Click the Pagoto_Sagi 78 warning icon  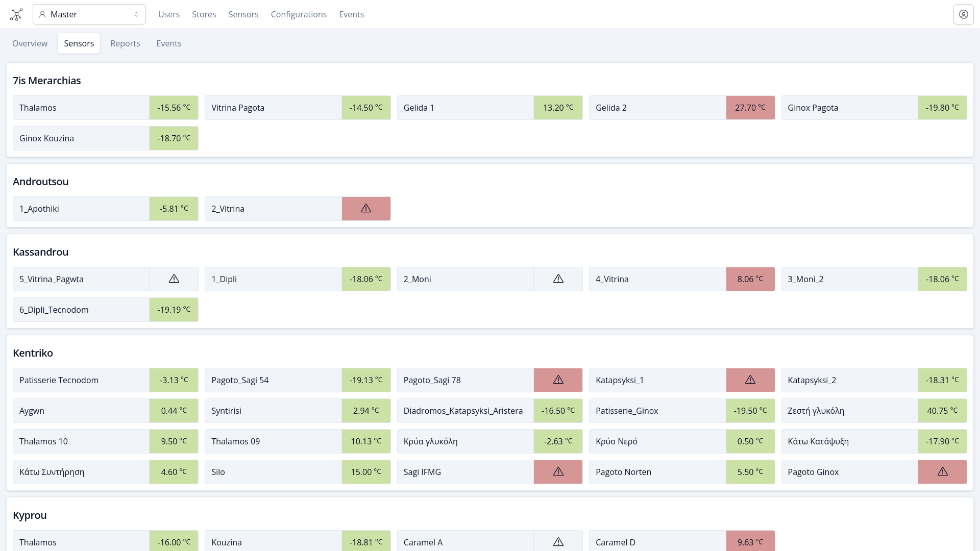pos(558,380)
